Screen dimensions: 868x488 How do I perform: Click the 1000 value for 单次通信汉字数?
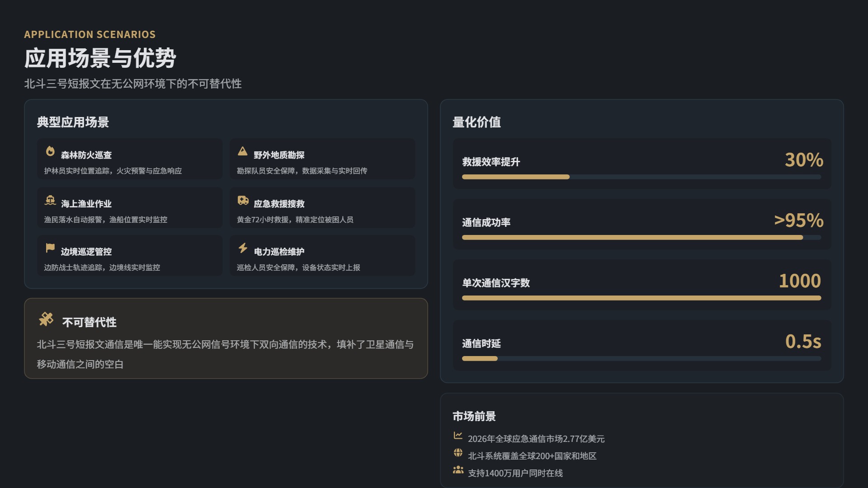799,281
